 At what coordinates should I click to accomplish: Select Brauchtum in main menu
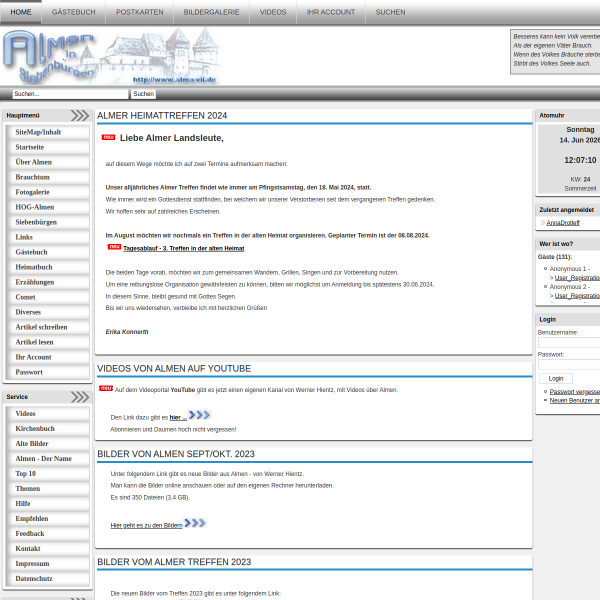[48, 177]
